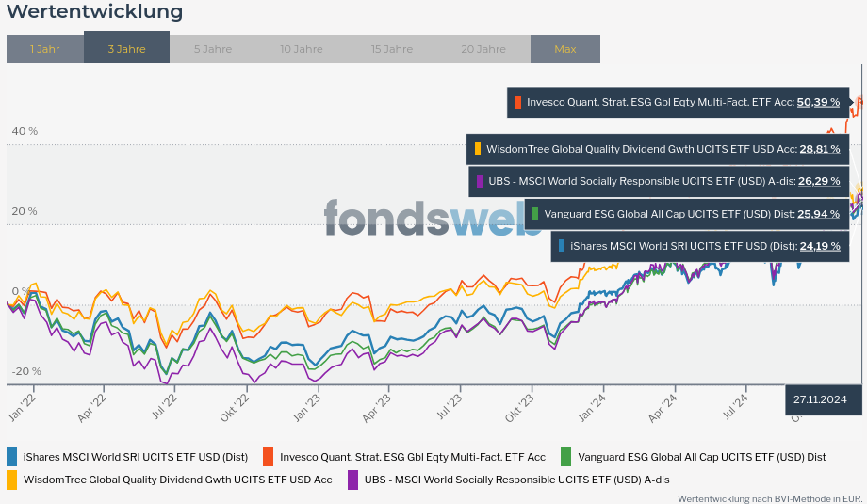
Task: Select the 20 Jahre period tab
Action: point(483,49)
